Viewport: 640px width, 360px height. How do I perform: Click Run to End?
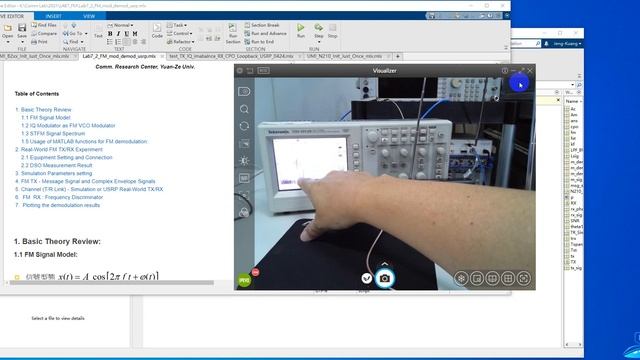click(259, 42)
